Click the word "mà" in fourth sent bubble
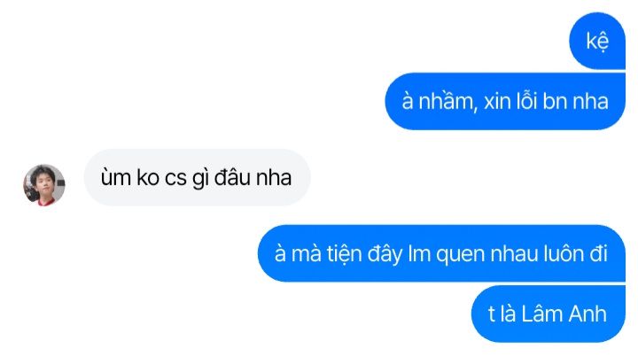The image size is (638, 364). 307,254
